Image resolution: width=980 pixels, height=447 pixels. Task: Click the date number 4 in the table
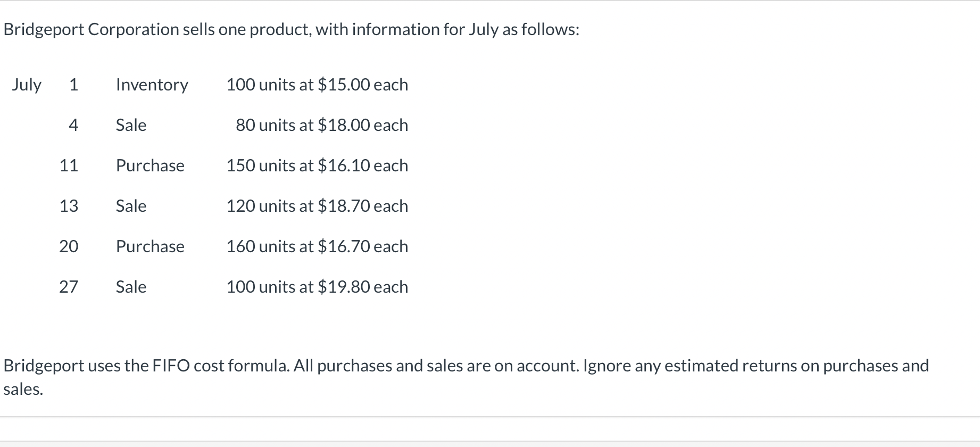73,125
